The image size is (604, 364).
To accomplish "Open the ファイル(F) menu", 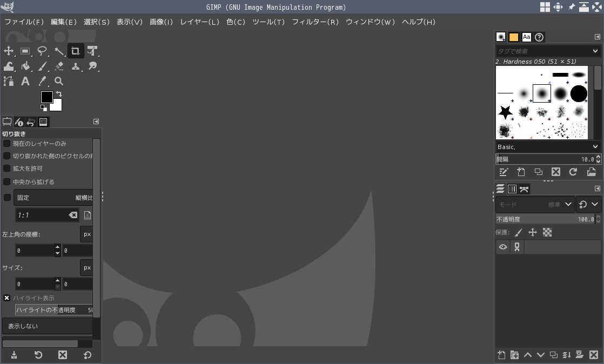I will (24, 22).
